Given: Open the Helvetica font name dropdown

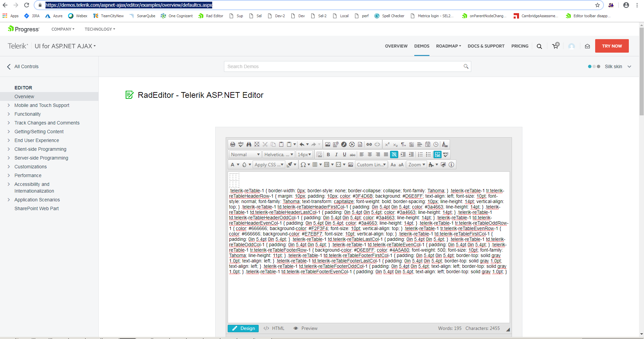Looking at the screenshot, I should 279,154.
